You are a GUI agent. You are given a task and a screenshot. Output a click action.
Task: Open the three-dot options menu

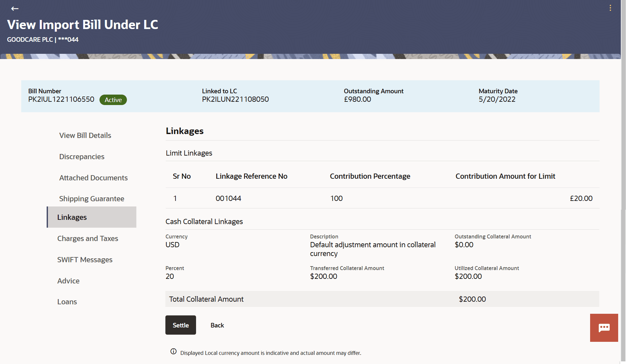[x=610, y=8]
